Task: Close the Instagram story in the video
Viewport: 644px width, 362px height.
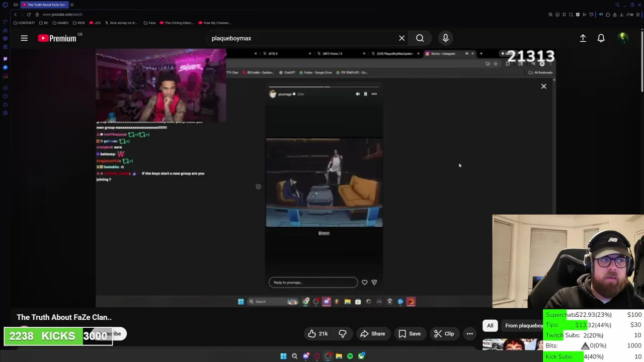Action: coord(543,86)
